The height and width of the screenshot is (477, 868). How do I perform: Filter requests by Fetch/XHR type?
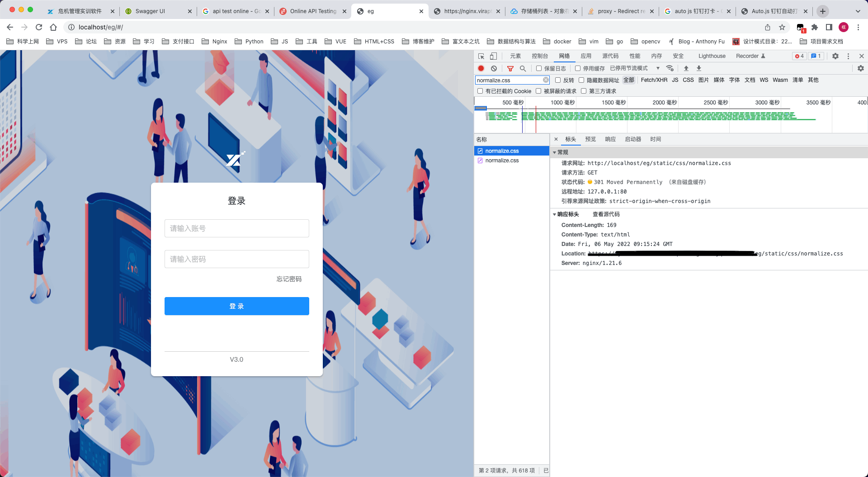[x=654, y=80]
